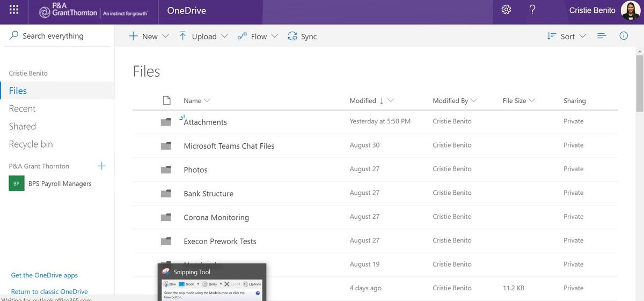Select Recent in the left navigation
The width and height of the screenshot is (644, 301).
(22, 108)
